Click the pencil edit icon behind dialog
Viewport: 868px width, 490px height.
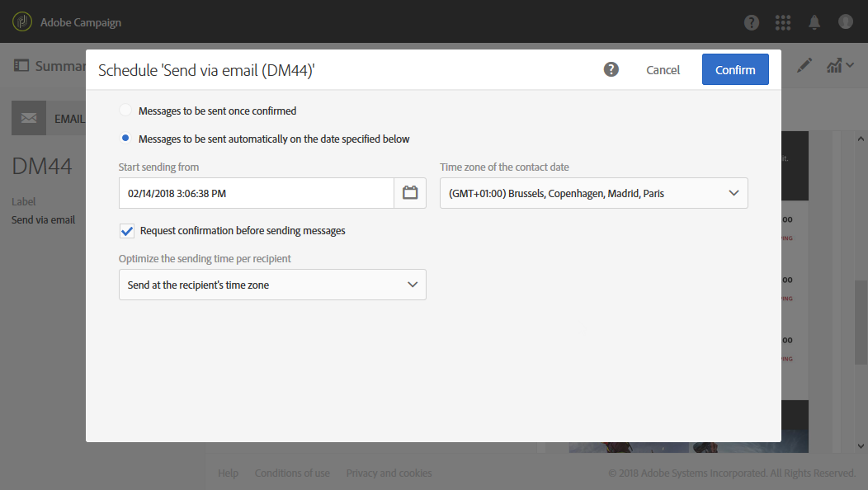click(804, 65)
